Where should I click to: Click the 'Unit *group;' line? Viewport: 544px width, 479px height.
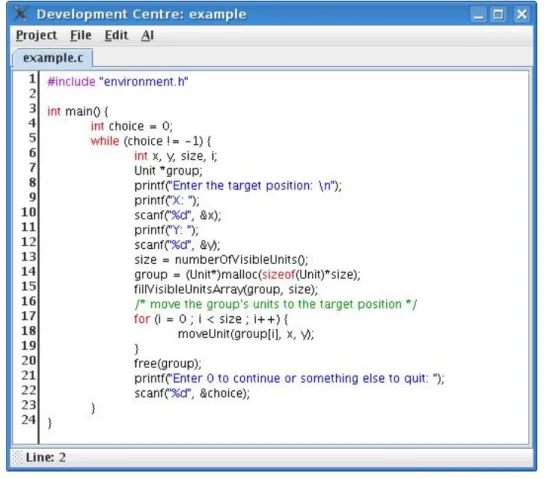tap(168, 171)
